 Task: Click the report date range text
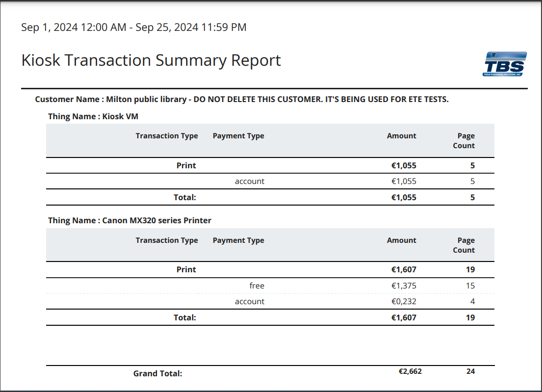(x=133, y=27)
